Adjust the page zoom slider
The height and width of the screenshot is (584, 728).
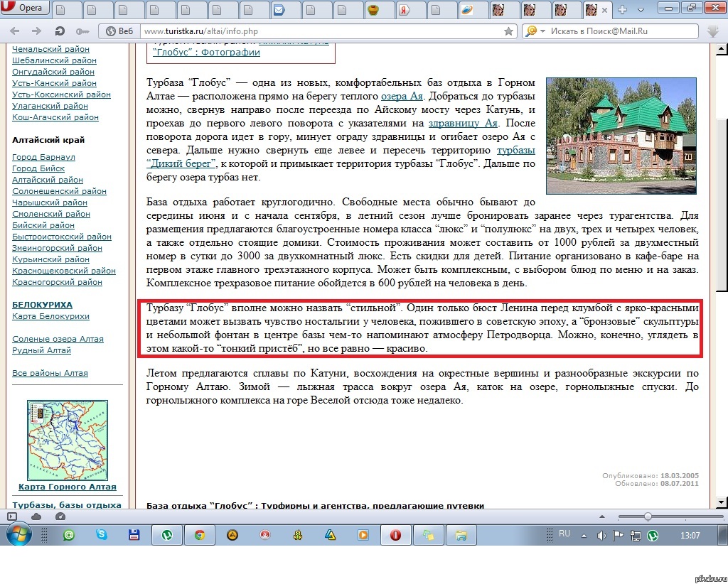[x=648, y=517]
